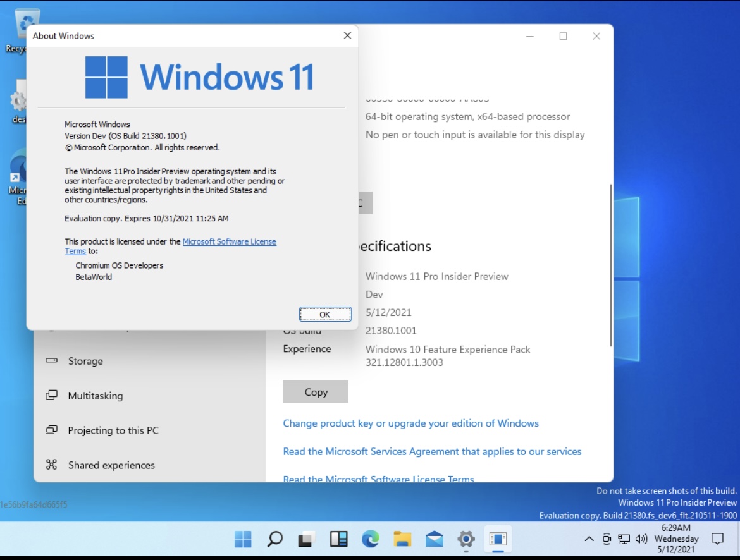
Task: Click the 'Dev' version value in Settings
Action: point(374,295)
